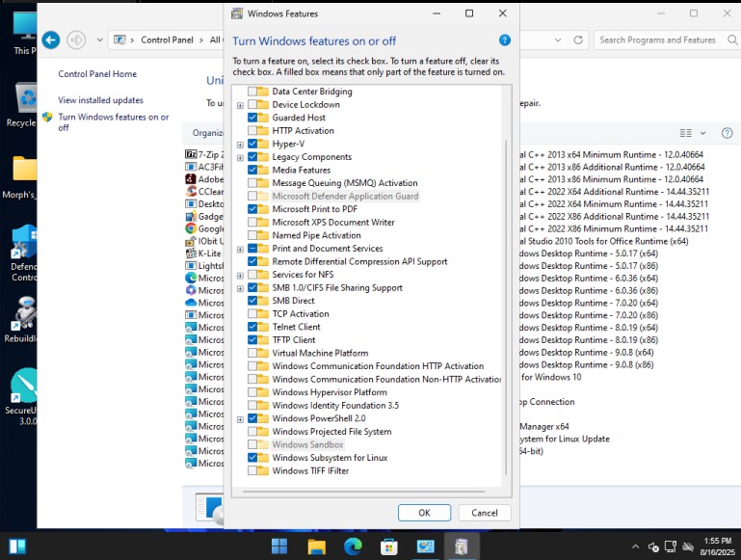
Task: Open SecureUx 3.0 desktop shortcut
Action: (22, 397)
